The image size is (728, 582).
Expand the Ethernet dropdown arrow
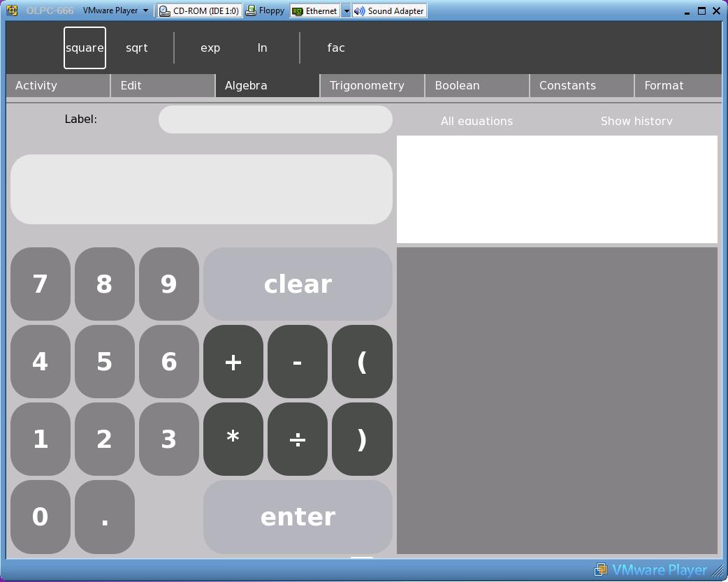[346, 11]
